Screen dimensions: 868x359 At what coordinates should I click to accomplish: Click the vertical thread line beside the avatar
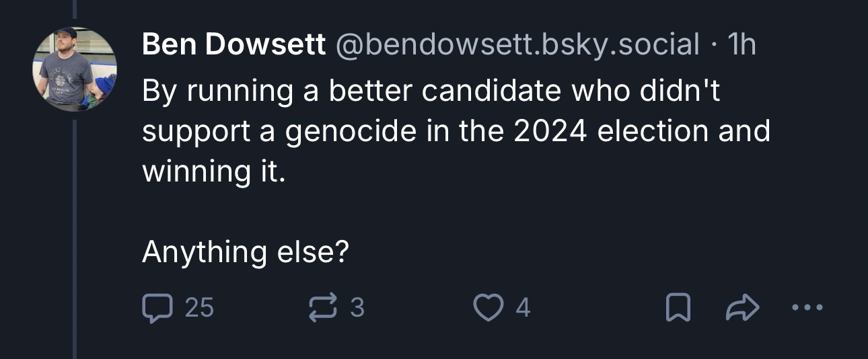[75, 235]
